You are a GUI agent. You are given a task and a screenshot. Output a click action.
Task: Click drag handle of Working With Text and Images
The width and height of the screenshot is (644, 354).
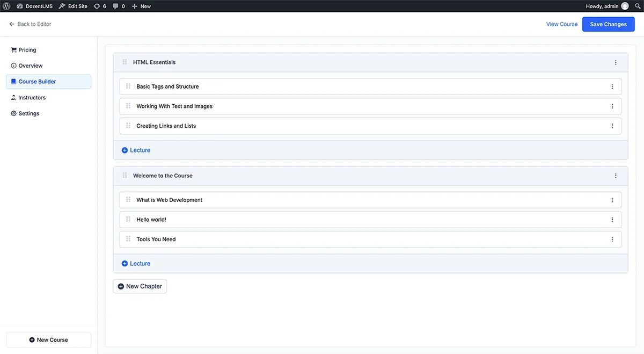pyautogui.click(x=128, y=106)
